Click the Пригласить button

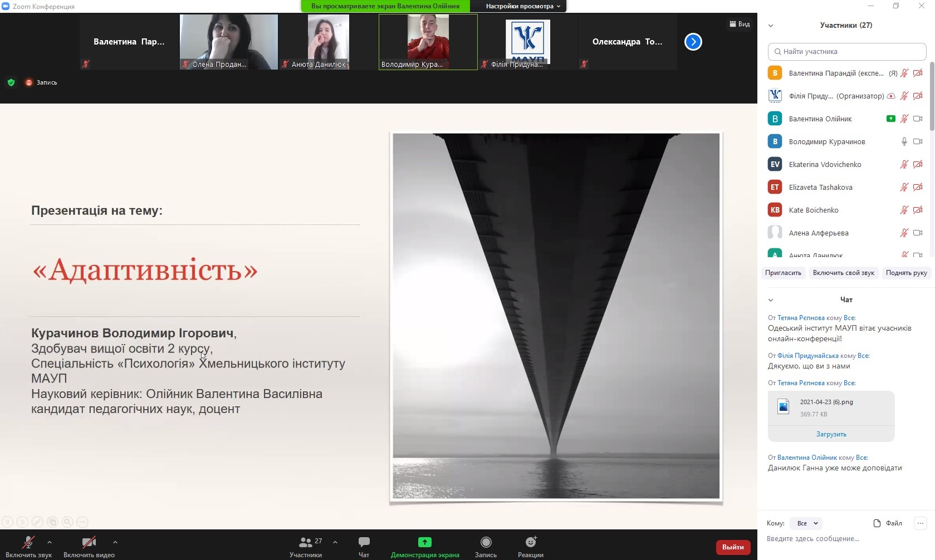click(x=783, y=273)
